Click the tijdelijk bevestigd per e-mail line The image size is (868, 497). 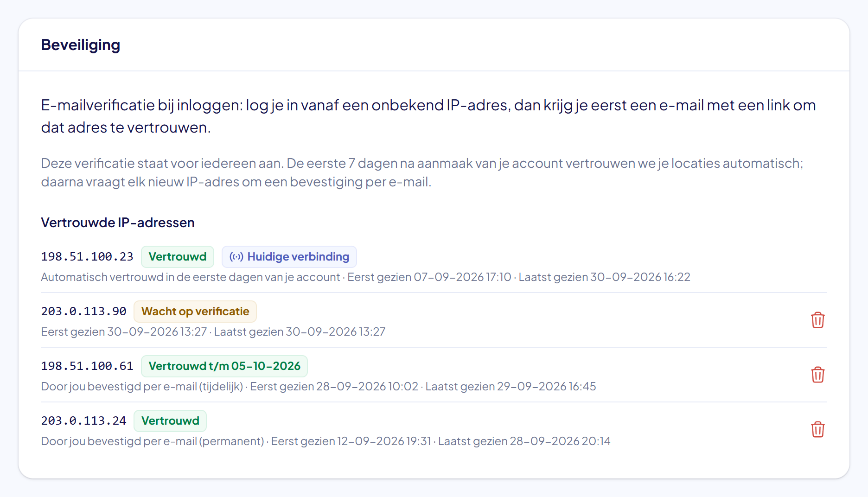319,387
